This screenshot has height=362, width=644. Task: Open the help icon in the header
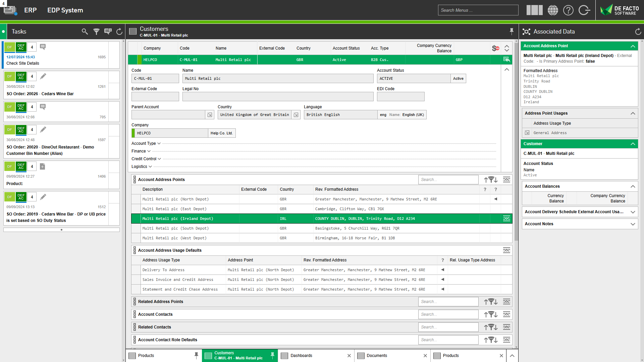(x=568, y=10)
